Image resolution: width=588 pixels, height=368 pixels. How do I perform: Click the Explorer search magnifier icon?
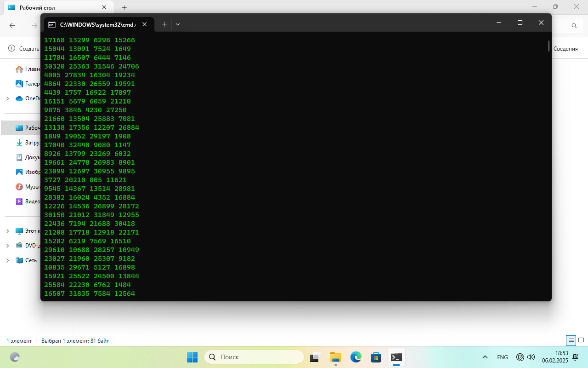pos(574,26)
